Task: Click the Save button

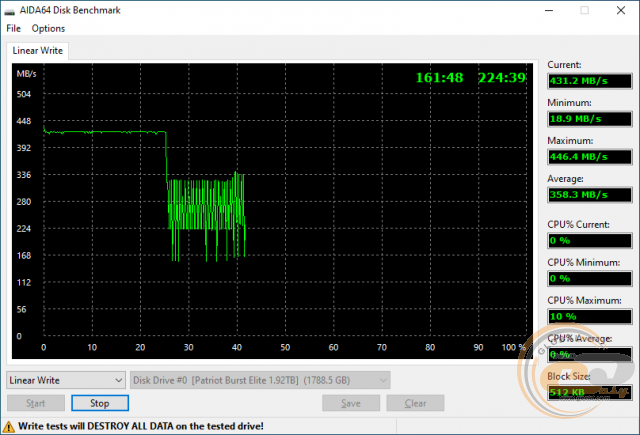Action: point(351,403)
